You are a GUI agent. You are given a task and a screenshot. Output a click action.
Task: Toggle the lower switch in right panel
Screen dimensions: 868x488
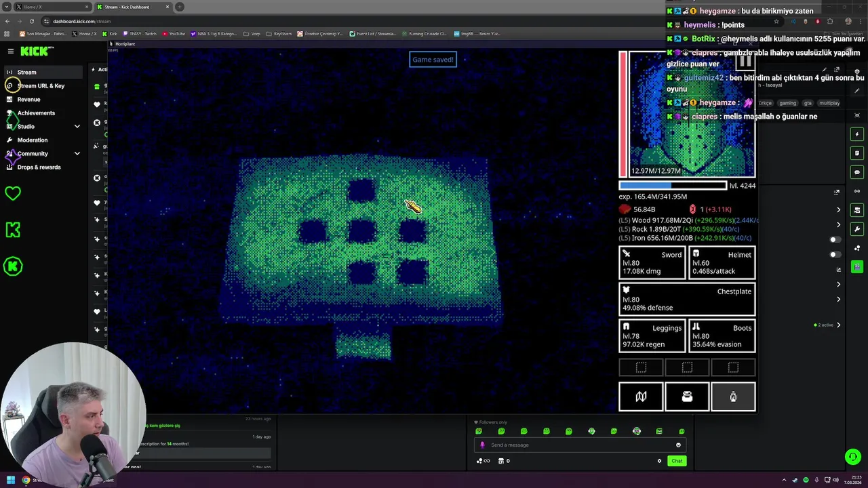point(835,254)
